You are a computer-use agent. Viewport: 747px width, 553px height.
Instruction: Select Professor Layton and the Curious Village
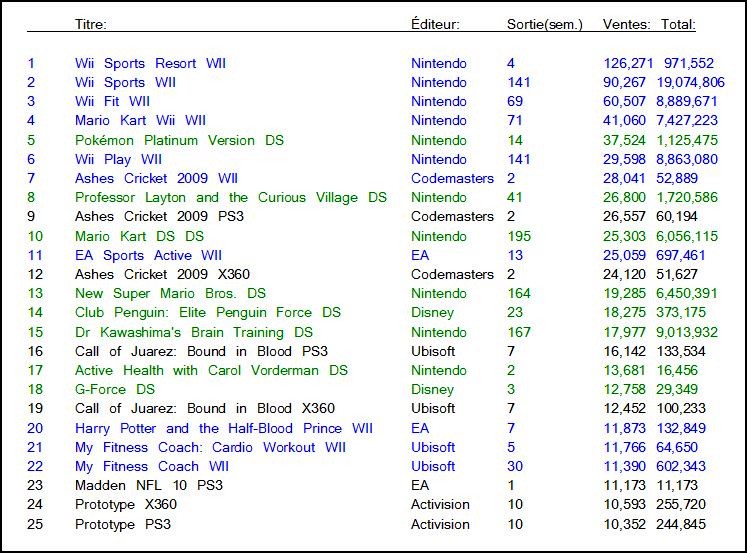click(230, 198)
